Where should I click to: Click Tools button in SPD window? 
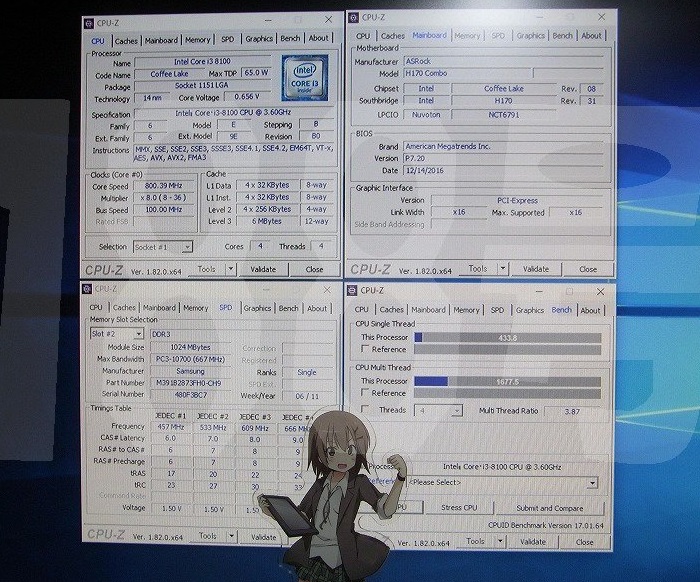click(x=208, y=536)
